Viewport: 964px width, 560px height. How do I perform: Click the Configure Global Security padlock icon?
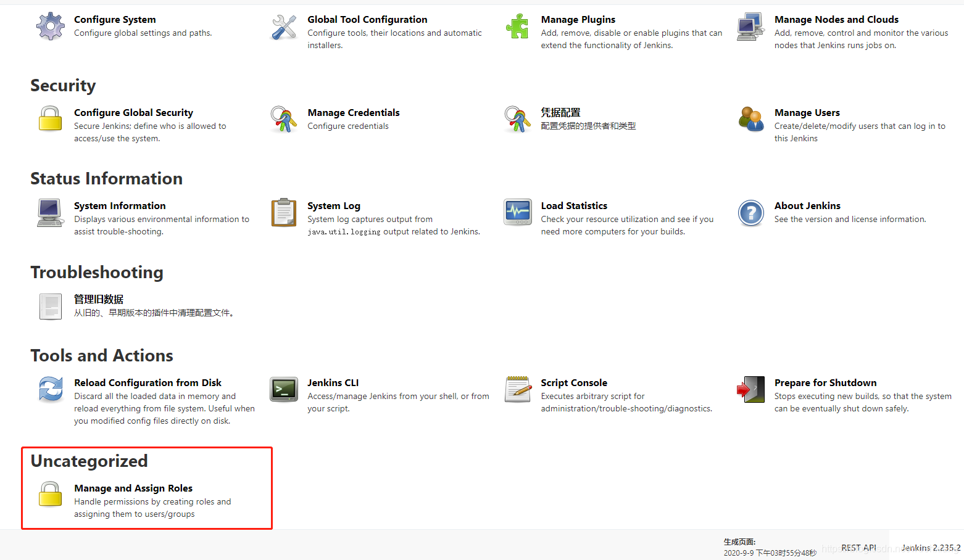pos(50,118)
